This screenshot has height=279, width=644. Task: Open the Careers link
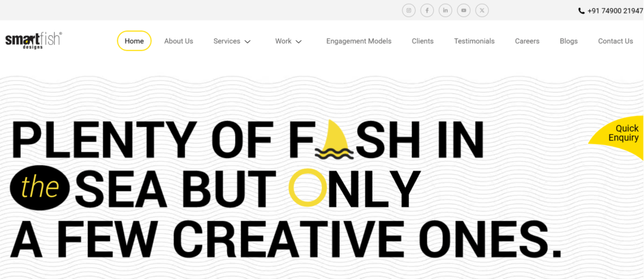(x=528, y=41)
